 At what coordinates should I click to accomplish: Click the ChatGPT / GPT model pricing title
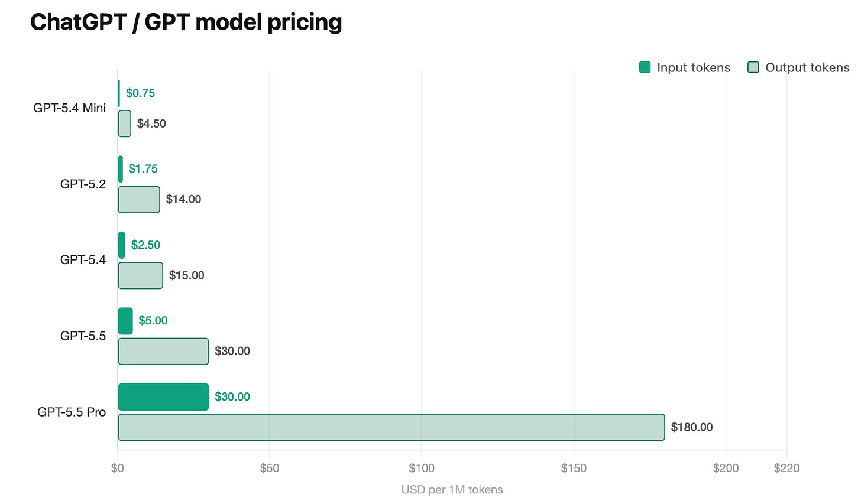186,22
